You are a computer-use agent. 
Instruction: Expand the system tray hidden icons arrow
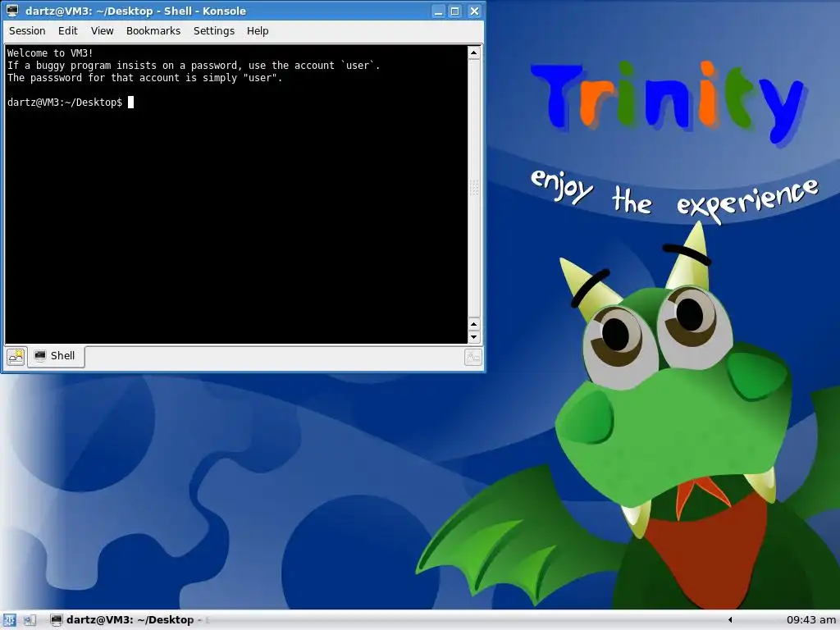point(729,620)
